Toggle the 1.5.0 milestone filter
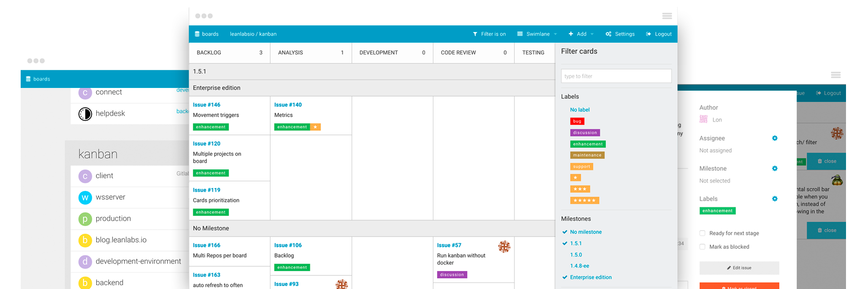This screenshot has width=868, height=289. coord(576,255)
